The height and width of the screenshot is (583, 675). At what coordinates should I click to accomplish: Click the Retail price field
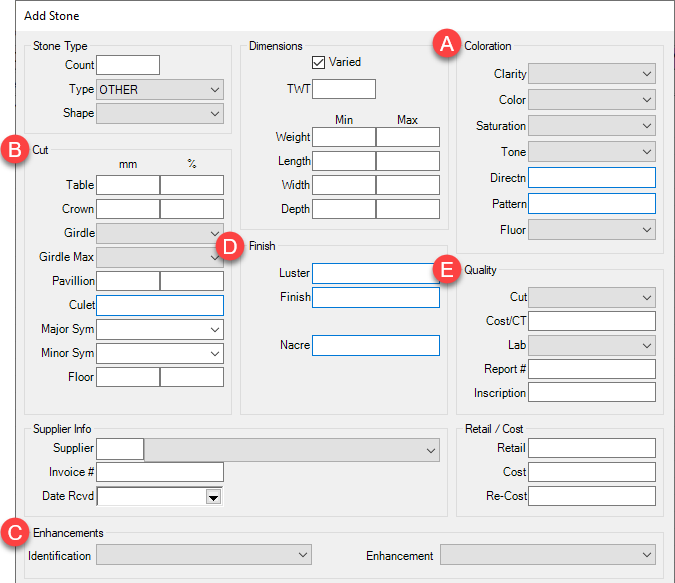click(591, 448)
